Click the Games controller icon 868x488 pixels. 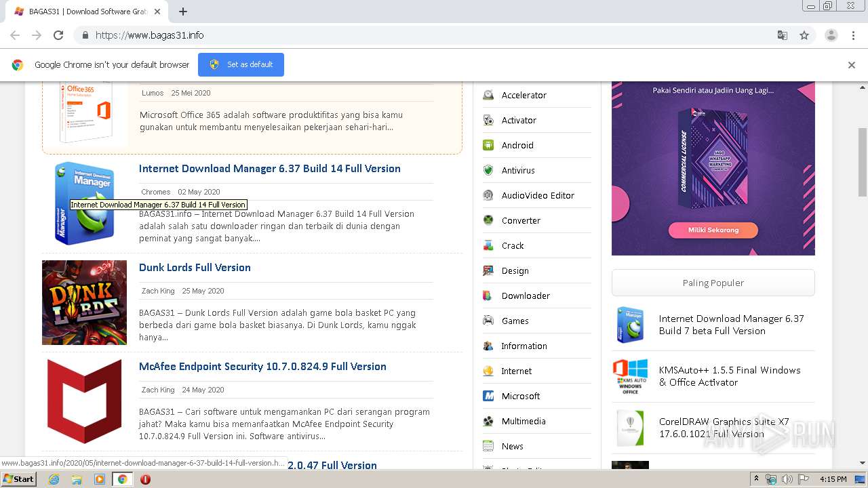(x=488, y=321)
